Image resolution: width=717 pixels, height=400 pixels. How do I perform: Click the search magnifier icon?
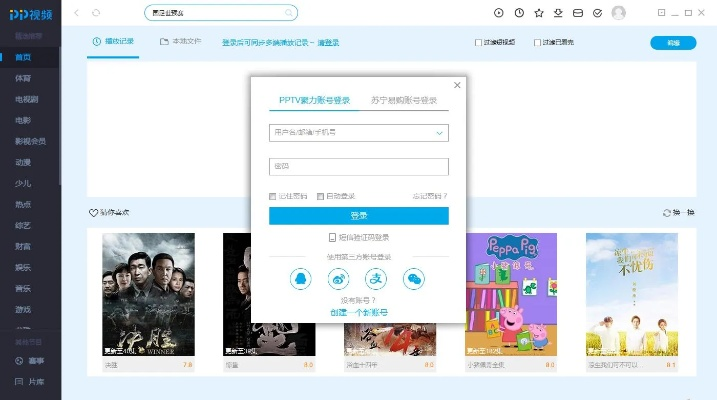click(290, 13)
